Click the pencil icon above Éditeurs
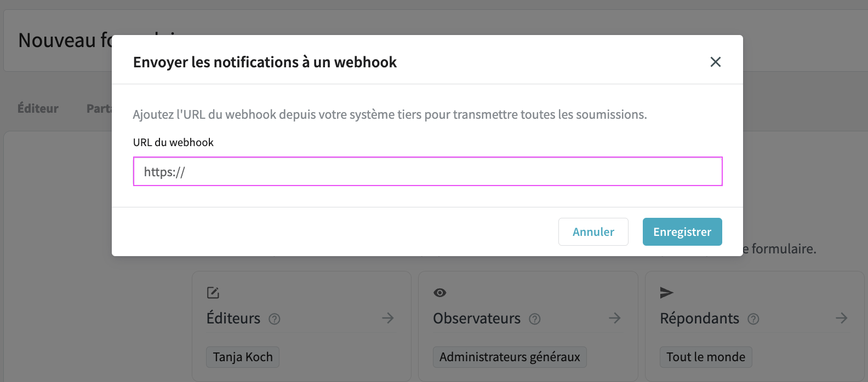The width and height of the screenshot is (868, 382). (213, 293)
